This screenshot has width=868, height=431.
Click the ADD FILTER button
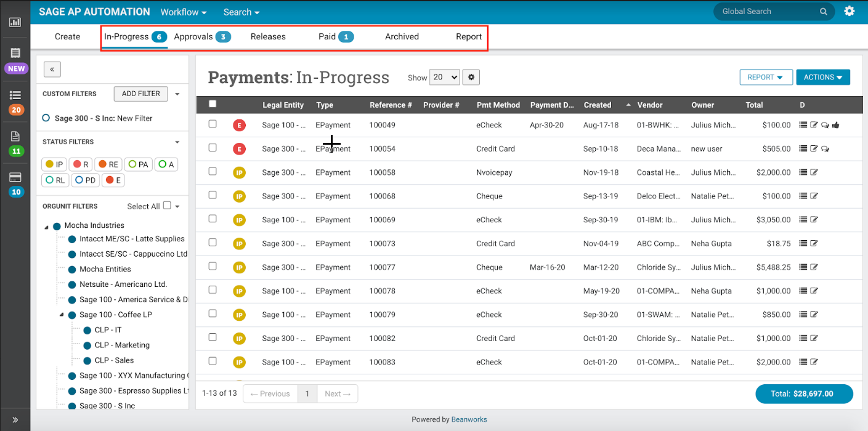tap(141, 94)
